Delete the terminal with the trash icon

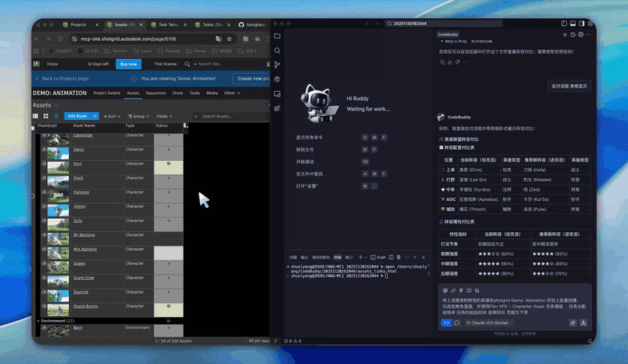point(398,257)
